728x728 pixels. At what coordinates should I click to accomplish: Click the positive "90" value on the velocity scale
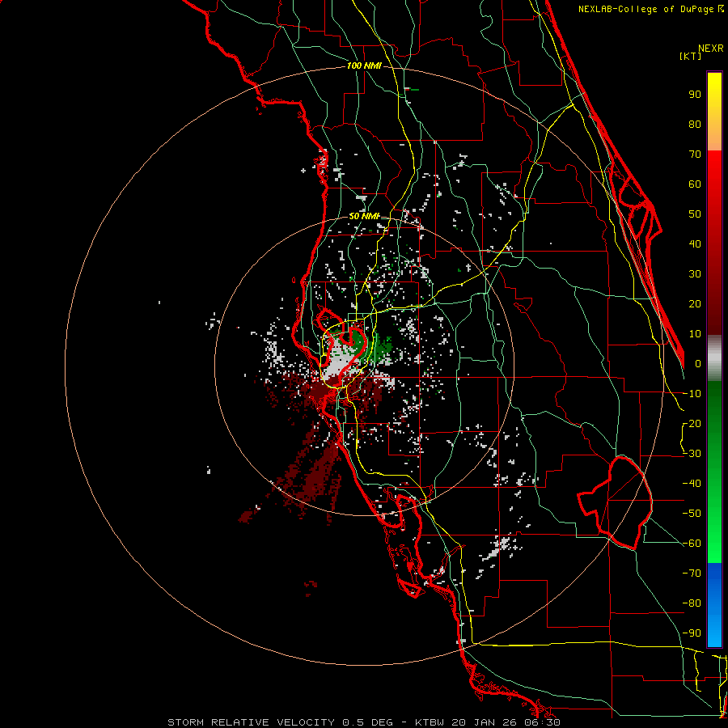(x=695, y=95)
